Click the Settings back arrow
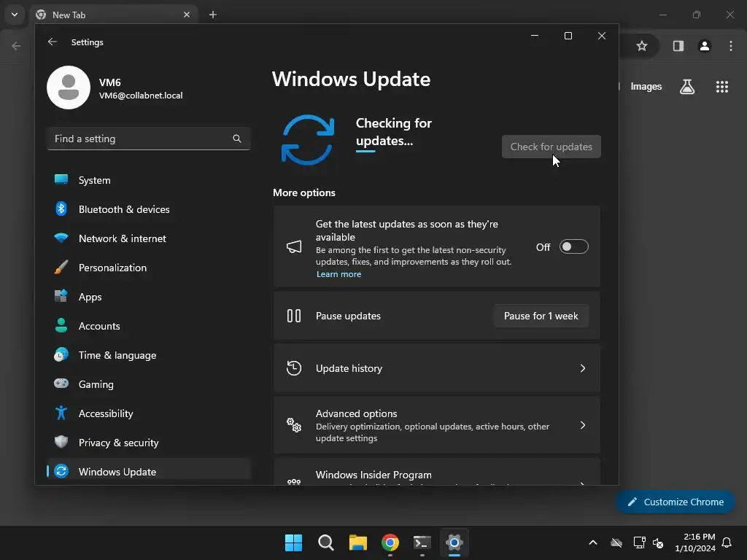 53,42
